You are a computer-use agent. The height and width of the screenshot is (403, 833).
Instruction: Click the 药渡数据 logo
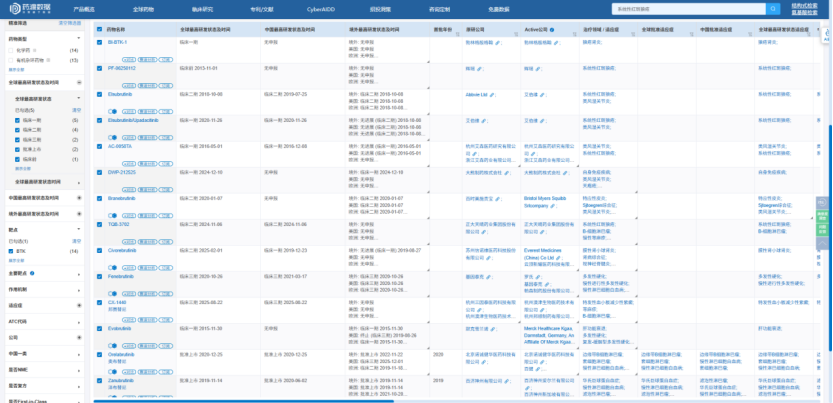pos(32,8)
